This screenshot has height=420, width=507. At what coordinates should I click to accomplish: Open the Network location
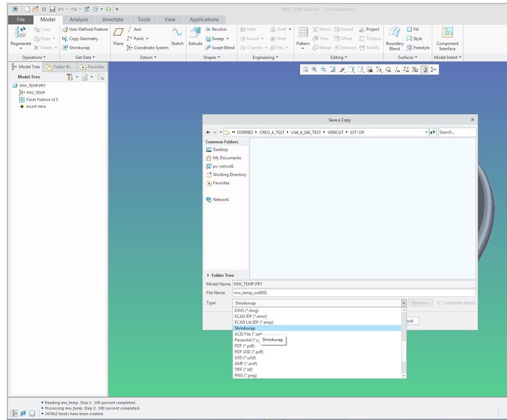pyautogui.click(x=217, y=200)
